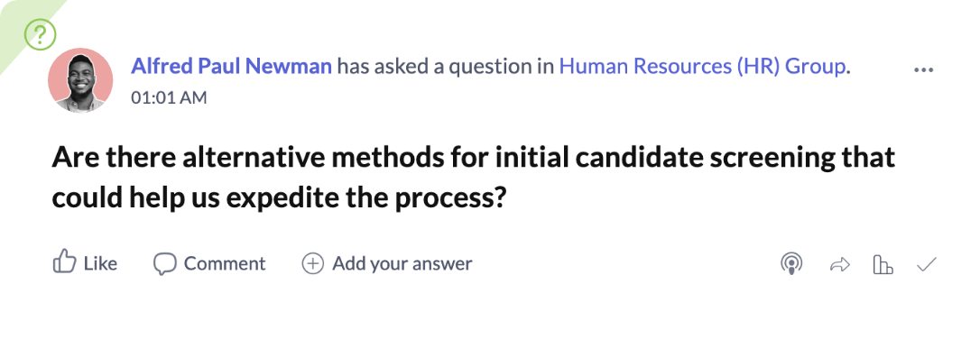The width and height of the screenshot is (980, 339).
Task: Click the Like text label
Action: point(101,264)
